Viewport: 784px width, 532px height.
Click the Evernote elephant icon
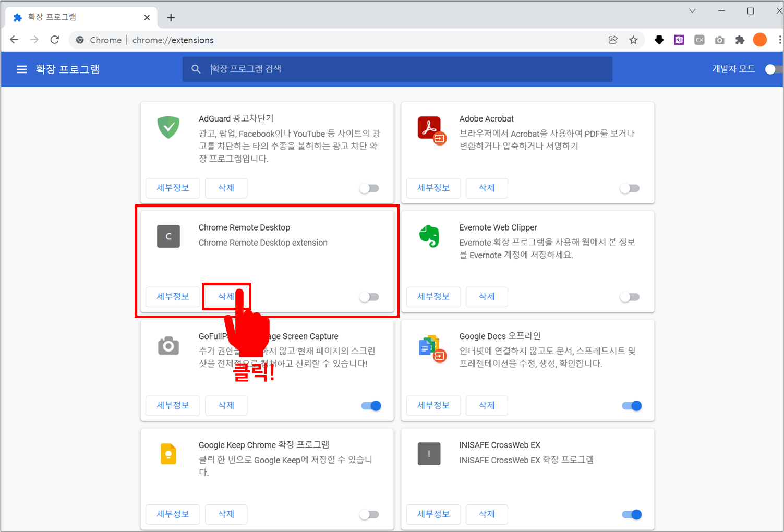pos(429,236)
